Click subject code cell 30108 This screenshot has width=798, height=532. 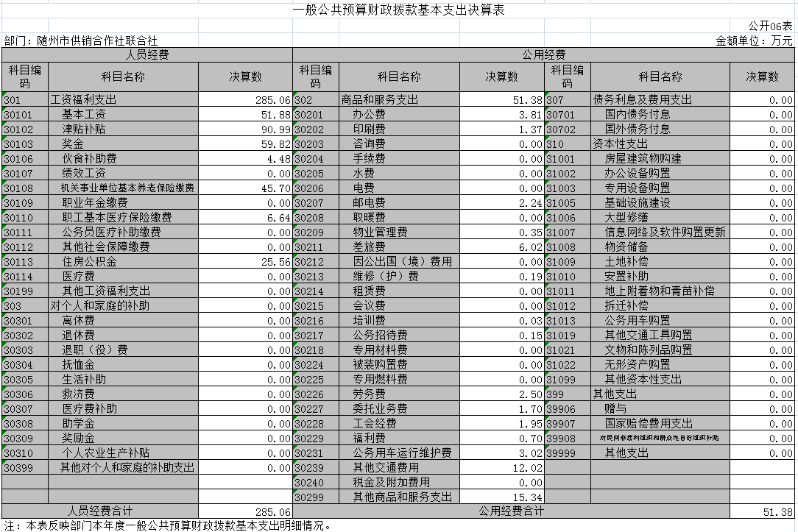tap(25, 188)
